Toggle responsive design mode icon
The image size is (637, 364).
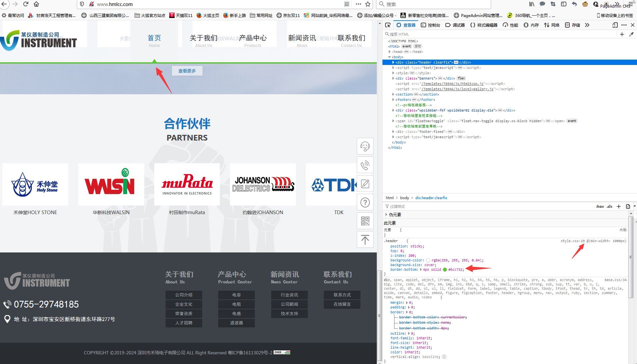(615, 25)
